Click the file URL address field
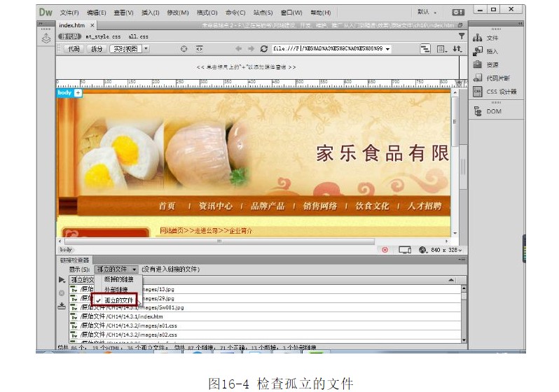The image size is (559, 392). pyautogui.click(x=327, y=49)
